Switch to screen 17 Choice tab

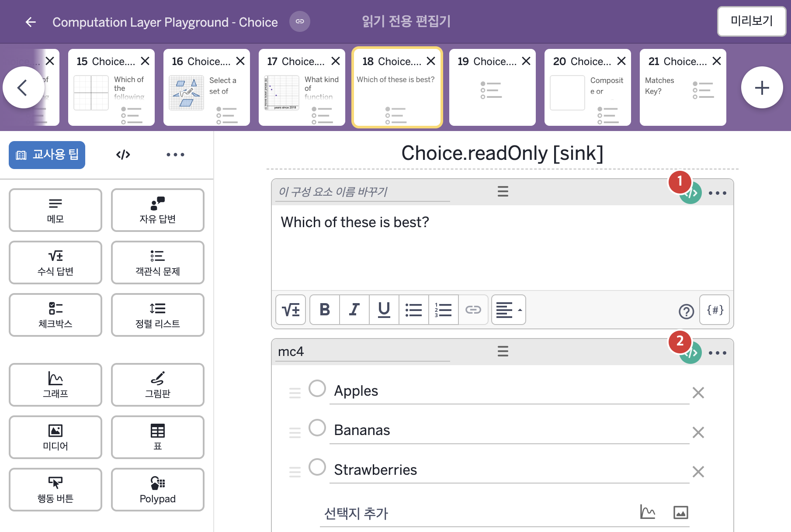pyautogui.click(x=302, y=87)
